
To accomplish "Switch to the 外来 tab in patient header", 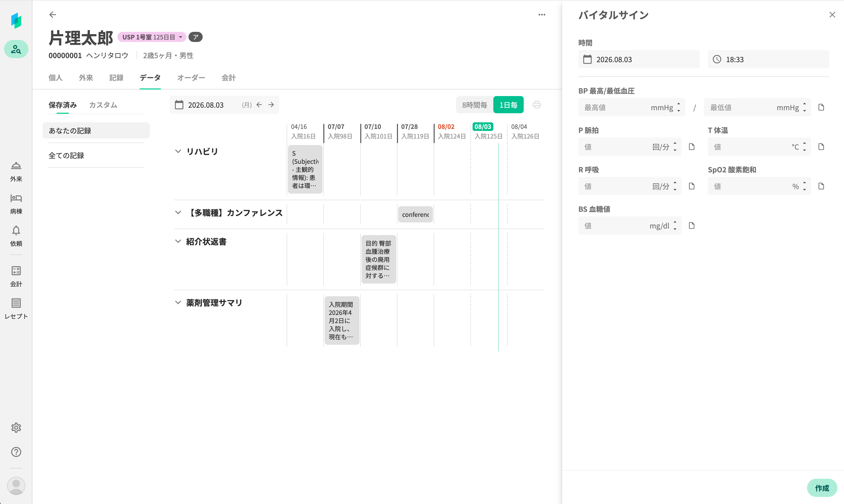I will (86, 78).
